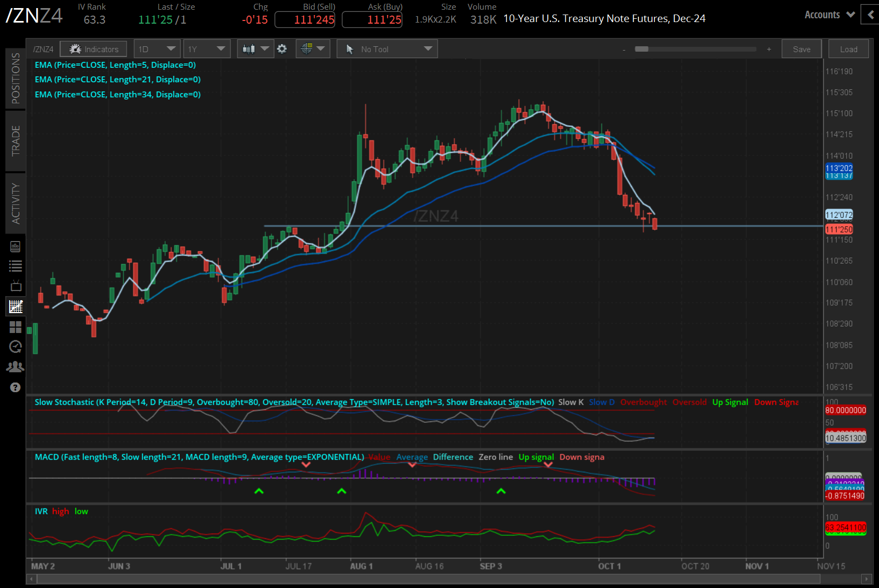Click the book chart icon in sidebar
Screen dimensions: 879x588
pos(16,246)
